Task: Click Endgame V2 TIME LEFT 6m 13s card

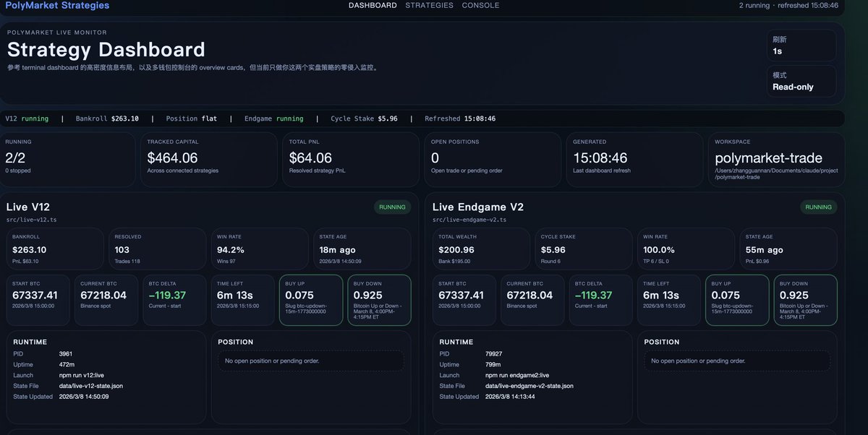Action: tap(669, 300)
